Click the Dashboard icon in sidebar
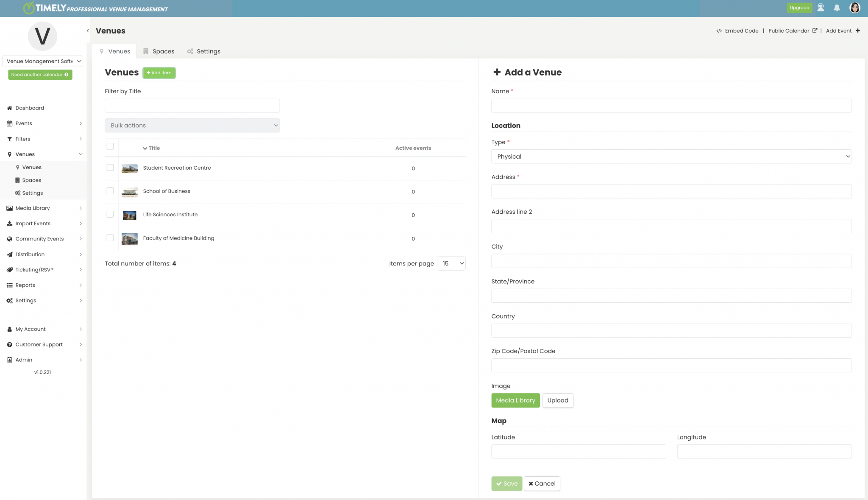Image resolution: width=868 pixels, height=500 pixels. pos(10,107)
